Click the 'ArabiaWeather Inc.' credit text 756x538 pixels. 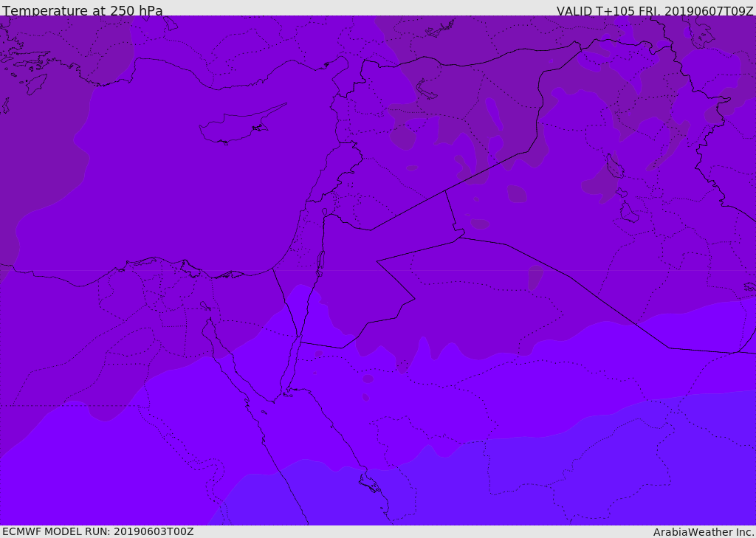pyautogui.click(x=704, y=532)
